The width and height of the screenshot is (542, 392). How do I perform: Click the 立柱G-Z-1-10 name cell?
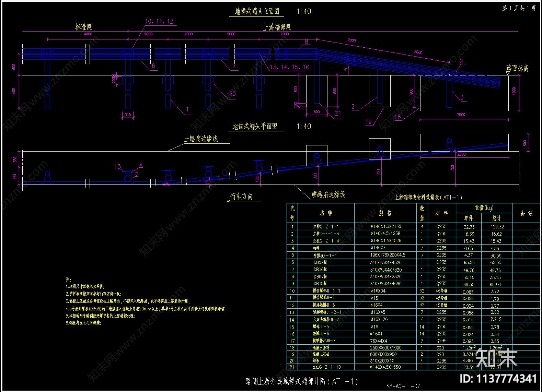tap(327, 367)
